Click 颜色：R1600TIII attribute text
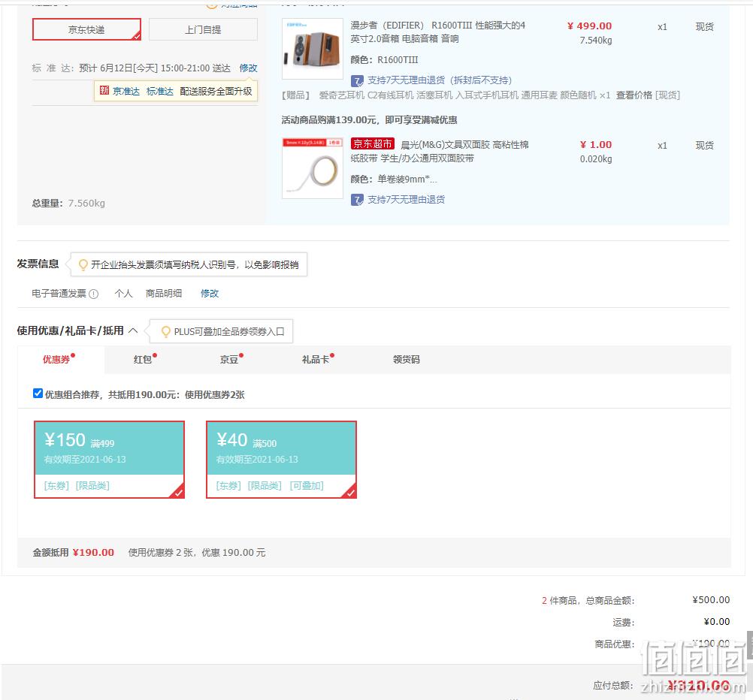Screen dimensions: 753x700 pos(384,60)
